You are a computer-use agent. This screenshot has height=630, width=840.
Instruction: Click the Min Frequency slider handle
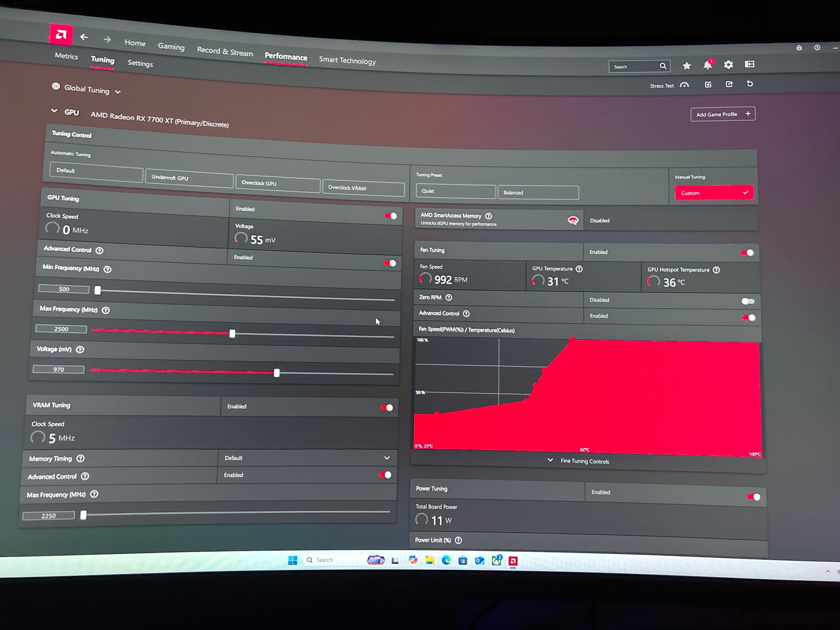click(98, 290)
